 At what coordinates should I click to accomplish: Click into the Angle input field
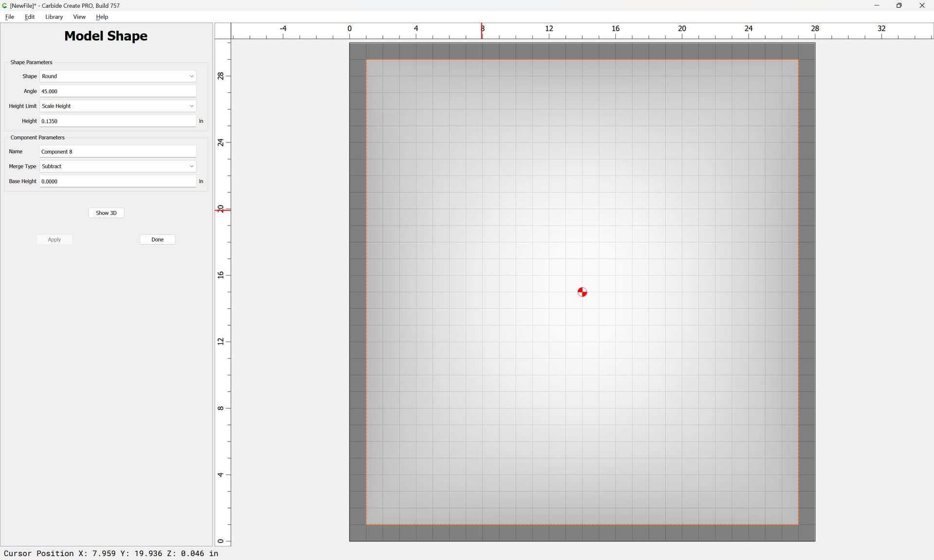[x=118, y=91]
